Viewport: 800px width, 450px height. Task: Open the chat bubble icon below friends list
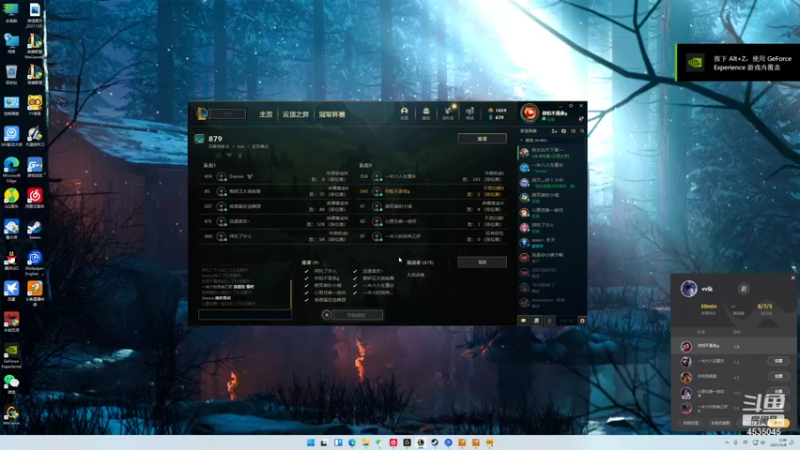click(523, 320)
